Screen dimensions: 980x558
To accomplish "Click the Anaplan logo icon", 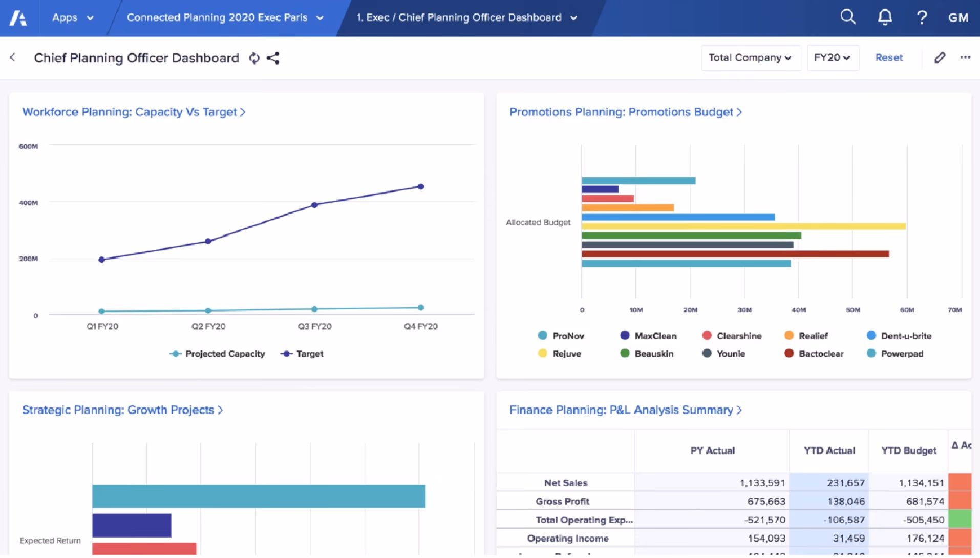I will [18, 18].
